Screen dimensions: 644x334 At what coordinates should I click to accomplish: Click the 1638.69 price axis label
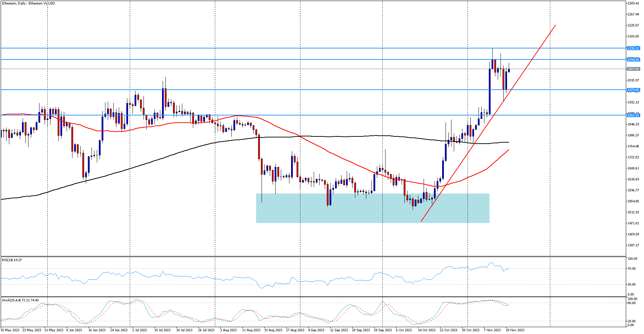(x=633, y=179)
